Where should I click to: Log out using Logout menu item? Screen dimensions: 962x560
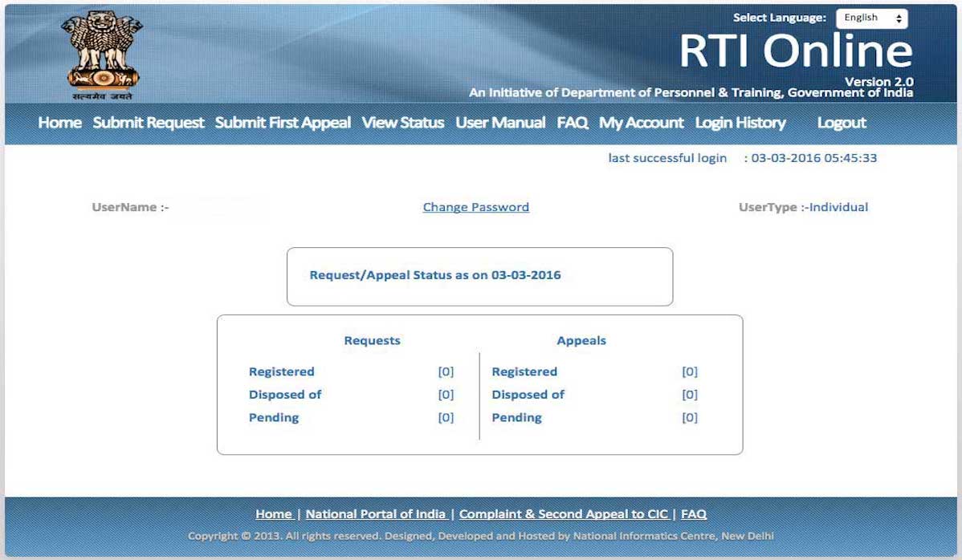841,123
